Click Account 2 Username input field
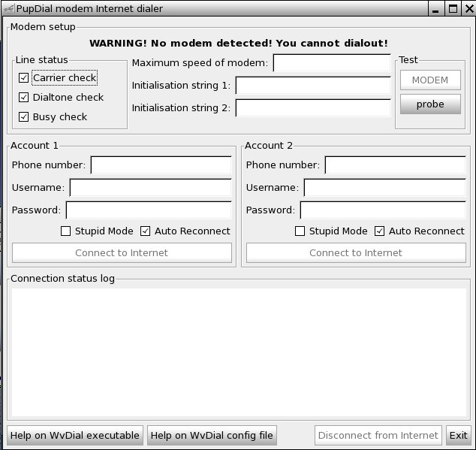This screenshot has width=476, height=450. [384, 188]
